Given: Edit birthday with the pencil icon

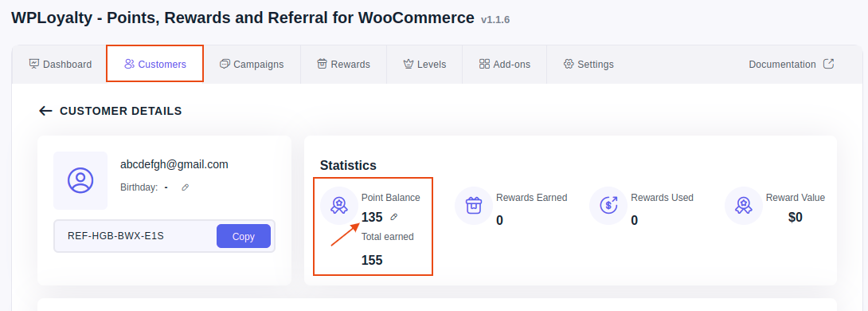Looking at the screenshot, I should coord(186,187).
